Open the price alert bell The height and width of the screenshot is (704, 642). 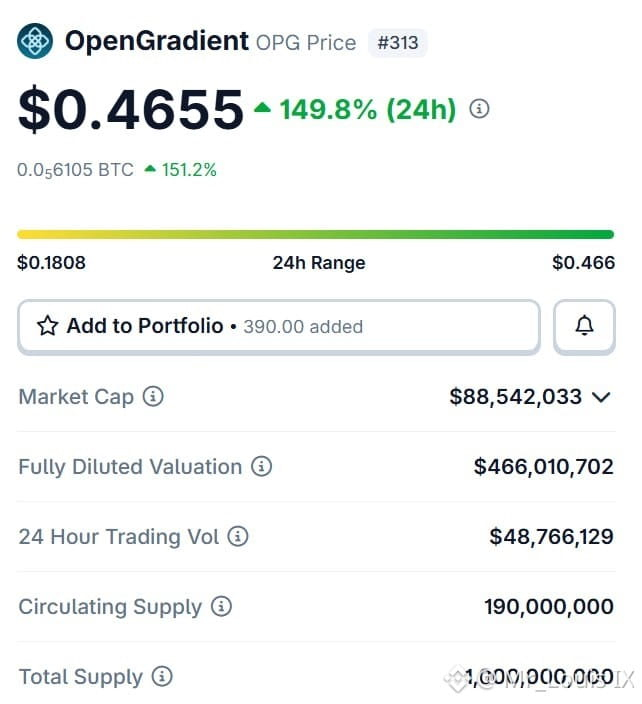(x=584, y=326)
